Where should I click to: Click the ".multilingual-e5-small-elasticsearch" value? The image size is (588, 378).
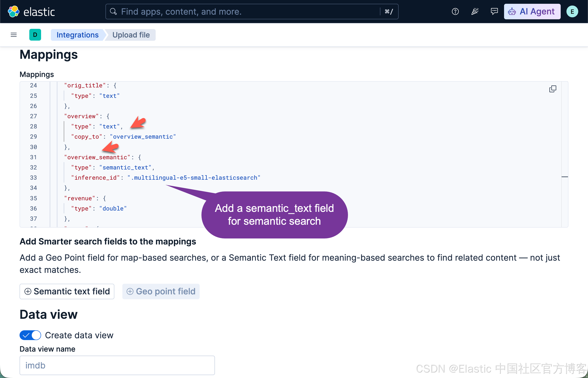click(194, 177)
